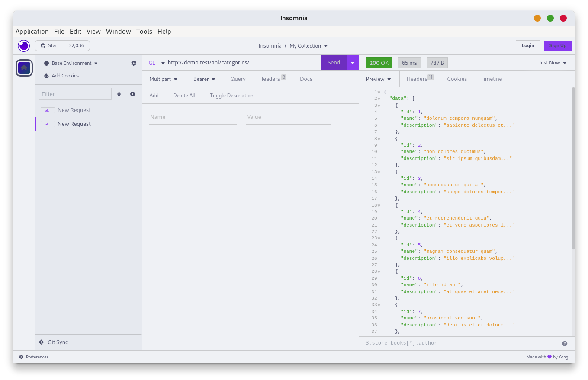This screenshot has width=588, height=380.
Task: Open the Send options arrow dropdown
Action: click(x=353, y=63)
